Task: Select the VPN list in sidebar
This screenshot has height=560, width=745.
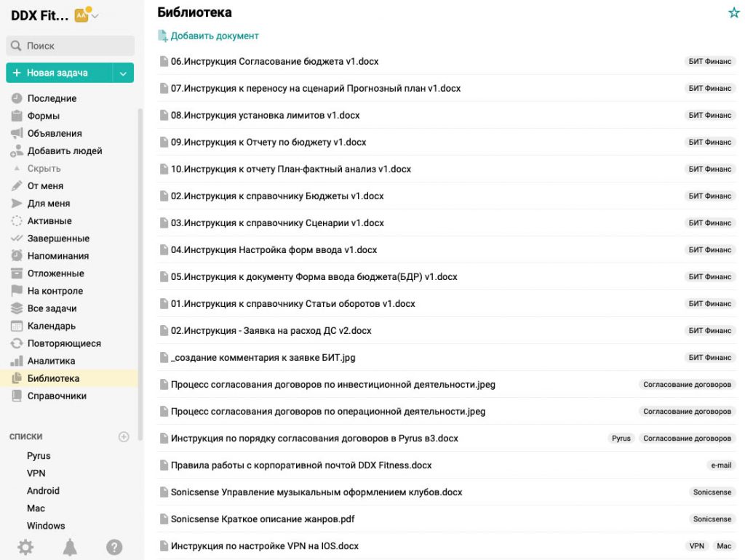Action: click(36, 473)
